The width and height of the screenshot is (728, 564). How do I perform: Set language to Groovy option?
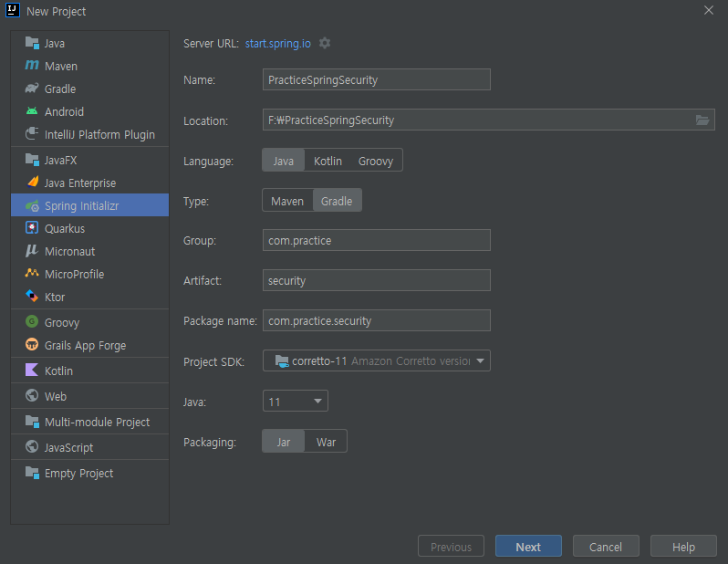click(376, 161)
